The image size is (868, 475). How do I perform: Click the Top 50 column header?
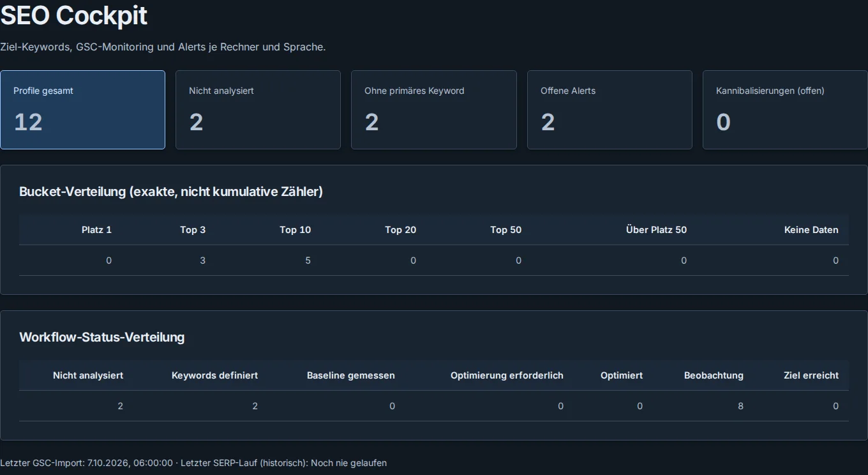point(506,230)
